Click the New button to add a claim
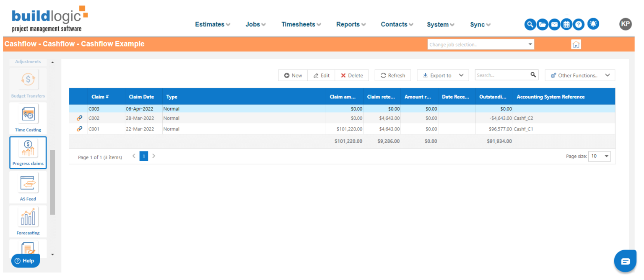This screenshot has width=644, height=280. pyautogui.click(x=293, y=75)
